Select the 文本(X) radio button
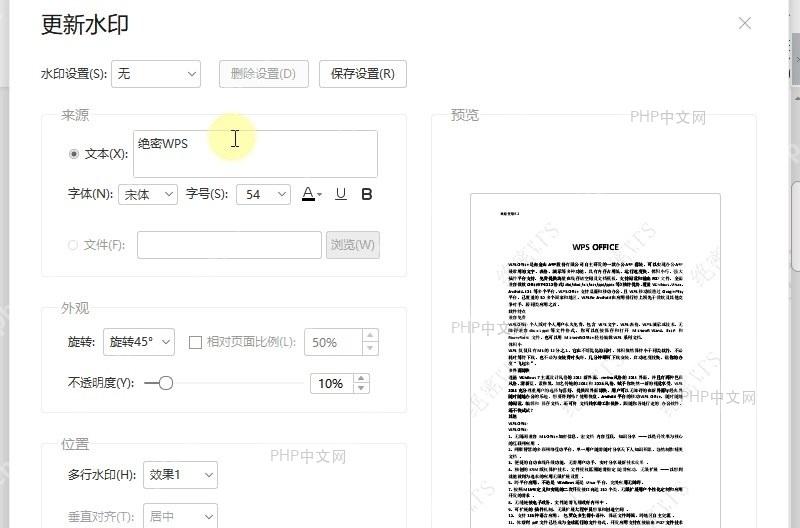This screenshot has height=528, width=800. pyautogui.click(x=74, y=154)
